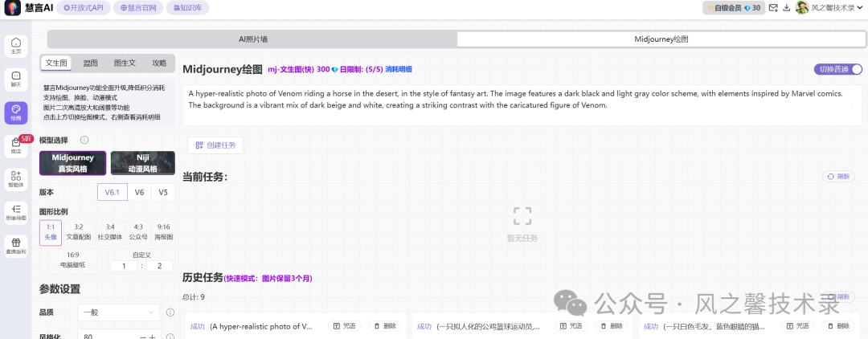Open the 主页 home sidebar icon
Screen dimensions: 868x339
[16, 45]
